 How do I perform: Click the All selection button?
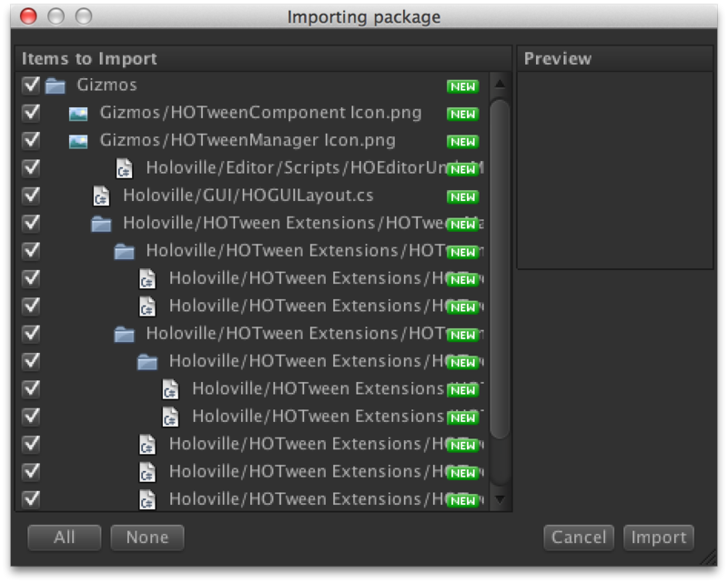64,538
